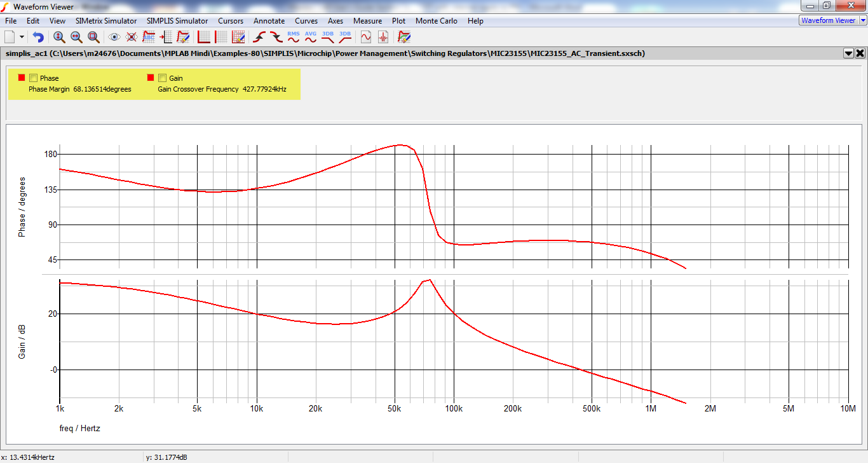Open the SIMetrix Simulator menu
This screenshot has width=868, height=463.
point(106,21)
